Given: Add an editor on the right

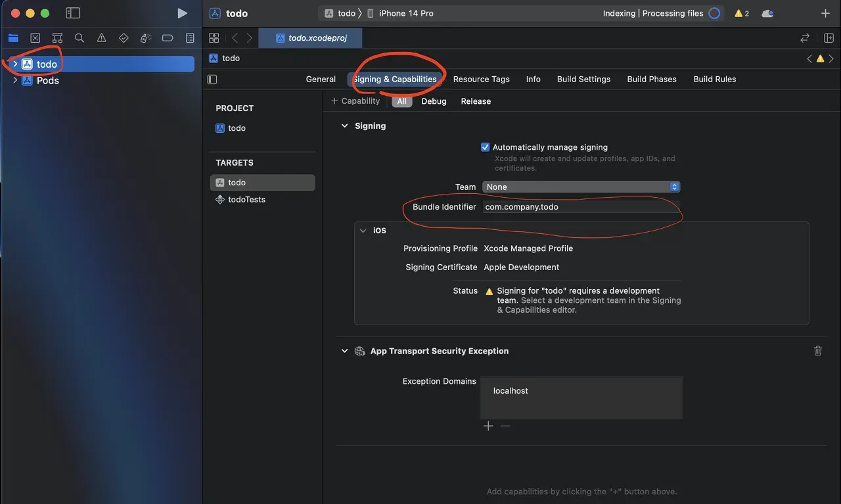Looking at the screenshot, I should coord(829,38).
